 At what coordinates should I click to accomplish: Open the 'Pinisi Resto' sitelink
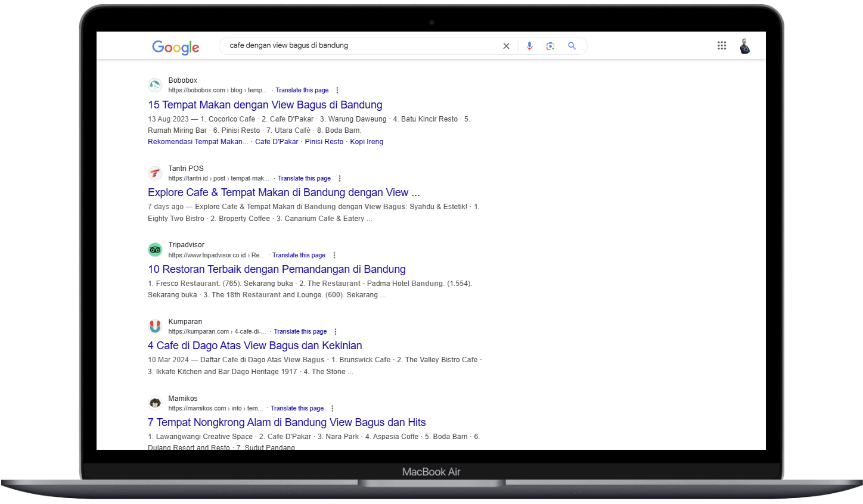point(324,142)
